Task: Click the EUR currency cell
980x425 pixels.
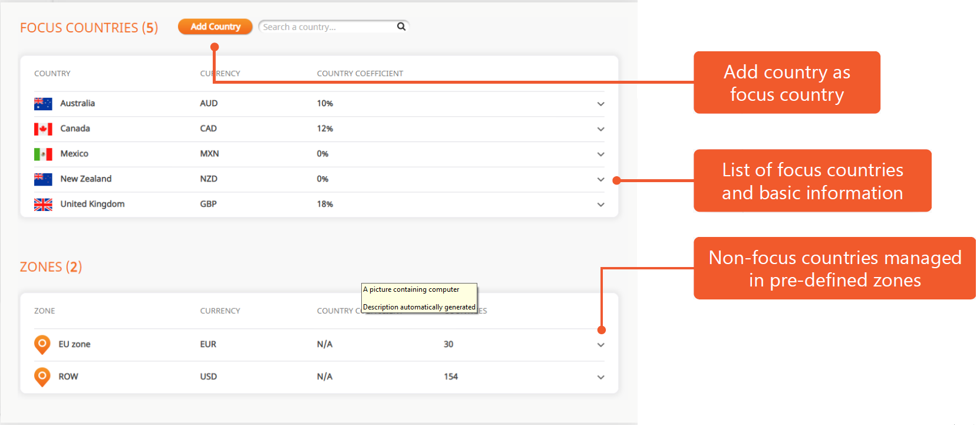Action: (x=208, y=344)
